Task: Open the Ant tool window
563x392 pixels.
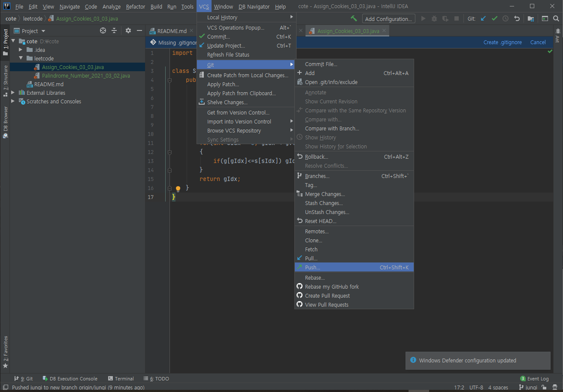Action: (557, 35)
